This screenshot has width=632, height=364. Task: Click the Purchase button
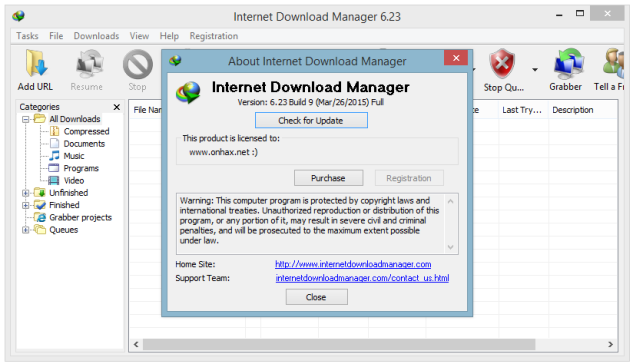point(328,178)
